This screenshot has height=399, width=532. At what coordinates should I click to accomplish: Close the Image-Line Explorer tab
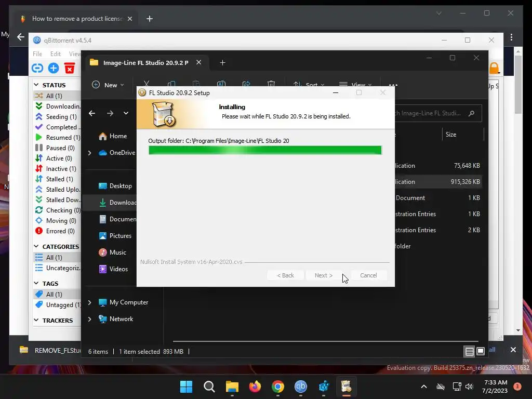[199, 62]
